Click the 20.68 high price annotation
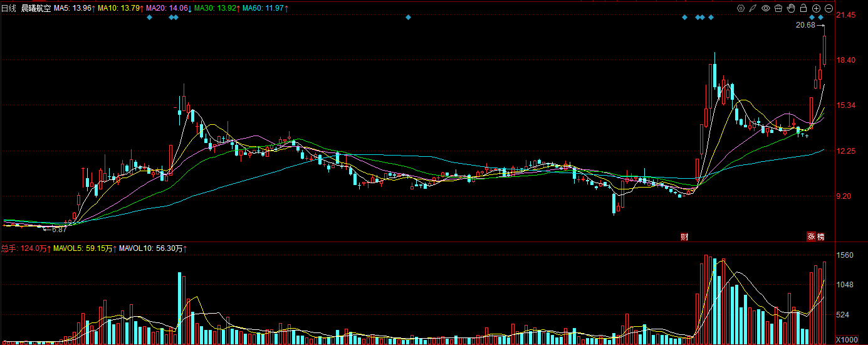The width and height of the screenshot is (868, 345). pyautogui.click(x=805, y=25)
